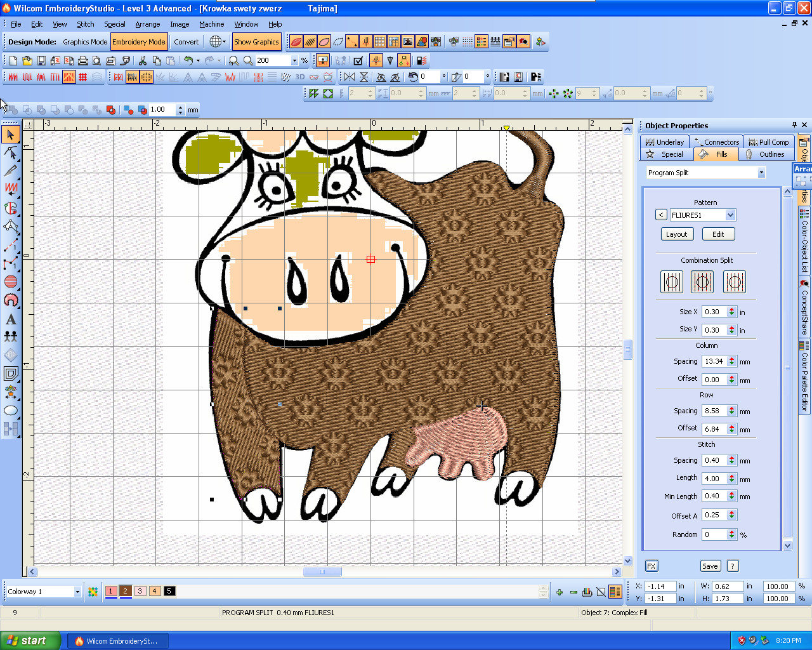The width and height of the screenshot is (812, 650).
Task: Click the Print icon in toolbar
Action: tap(83, 60)
